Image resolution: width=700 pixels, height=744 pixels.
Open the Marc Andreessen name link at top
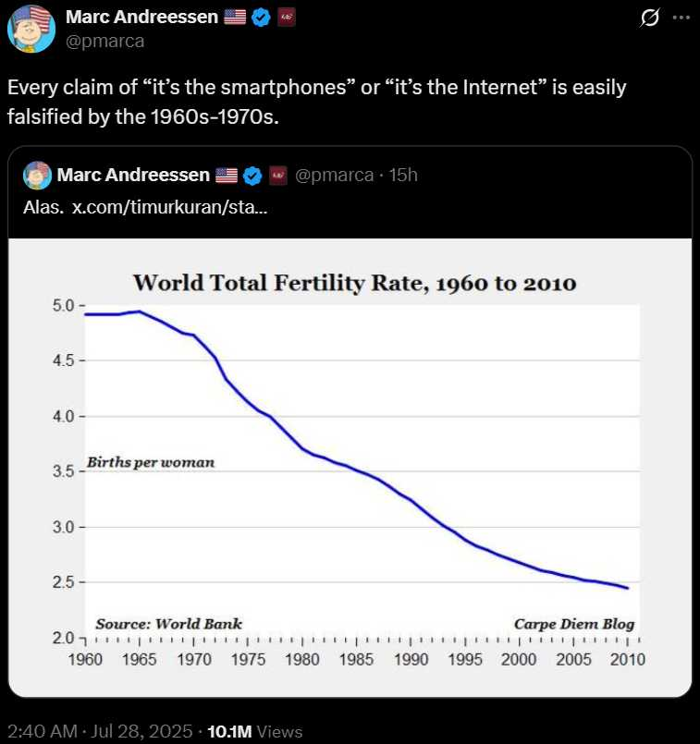(x=141, y=18)
